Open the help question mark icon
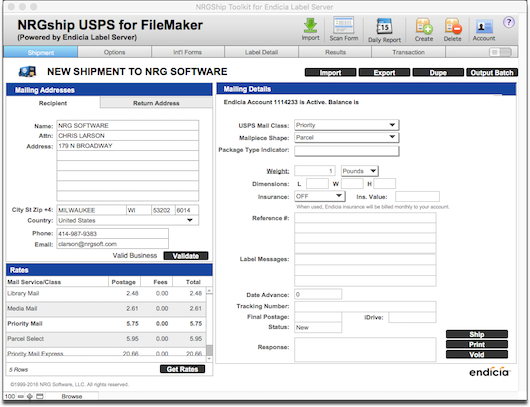530x407 pixels. pyautogui.click(x=509, y=23)
